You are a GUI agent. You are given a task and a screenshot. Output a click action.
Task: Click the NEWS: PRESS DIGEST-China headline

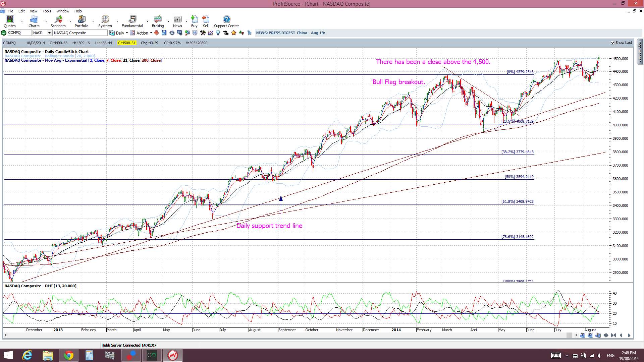click(x=290, y=33)
